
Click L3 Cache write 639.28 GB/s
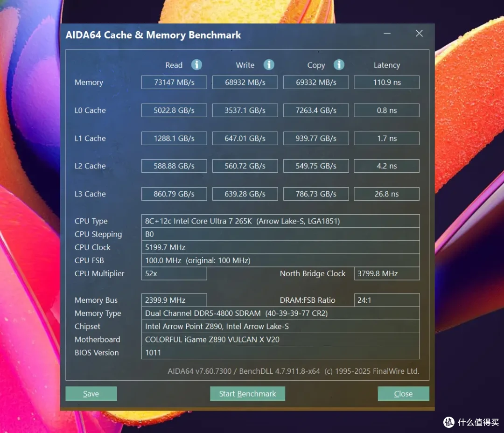click(x=245, y=194)
